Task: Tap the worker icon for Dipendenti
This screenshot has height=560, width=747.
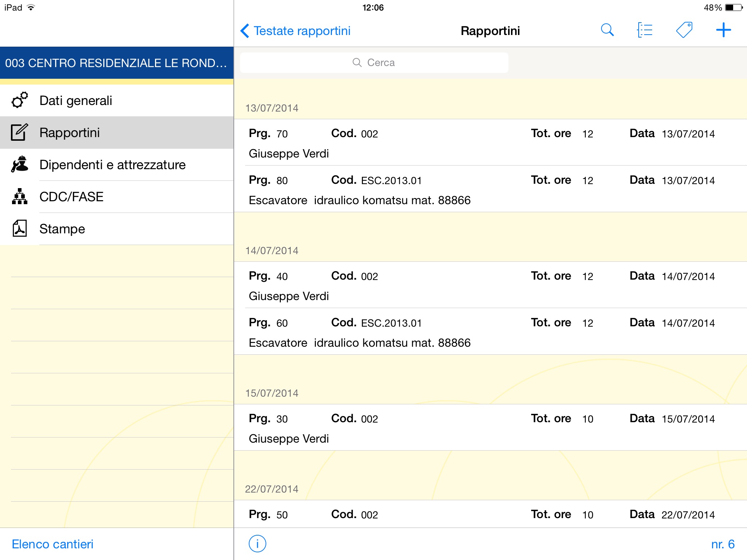Action: pos(20,164)
